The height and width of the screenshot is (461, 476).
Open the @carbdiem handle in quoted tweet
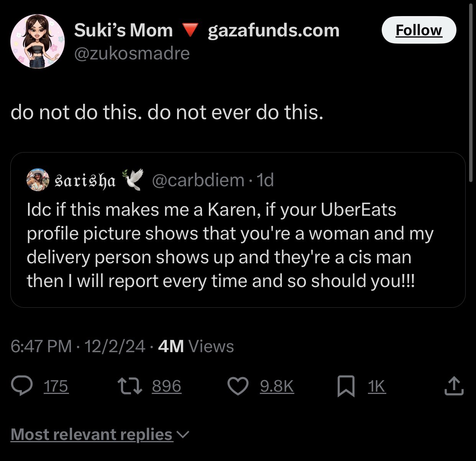click(x=198, y=180)
